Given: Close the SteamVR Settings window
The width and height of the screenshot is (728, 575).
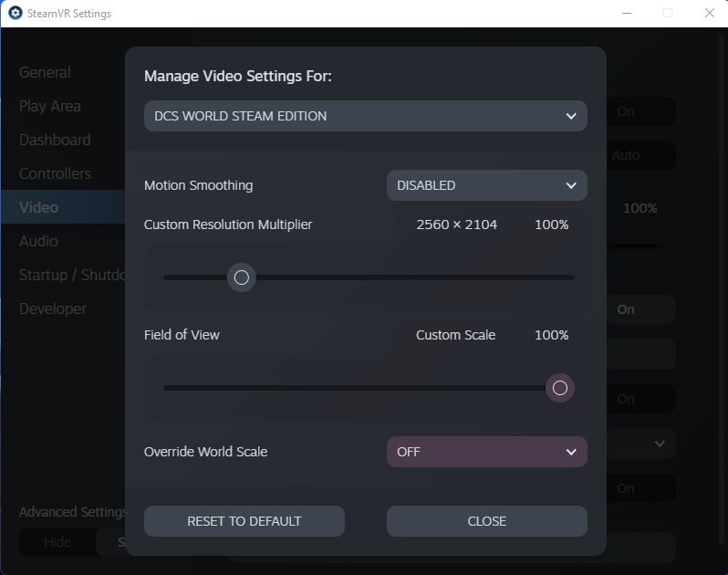Looking at the screenshot, I should click(x=710, y=13).
